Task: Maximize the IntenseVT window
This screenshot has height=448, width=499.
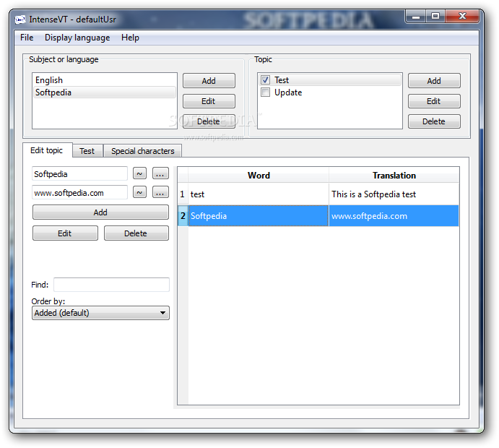Action: coord(435,16)
